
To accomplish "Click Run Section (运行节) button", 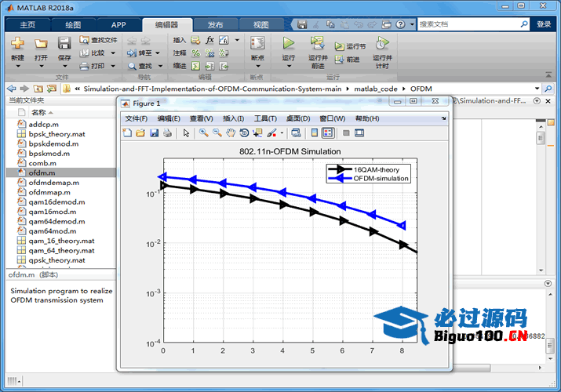I will [350, 46].
